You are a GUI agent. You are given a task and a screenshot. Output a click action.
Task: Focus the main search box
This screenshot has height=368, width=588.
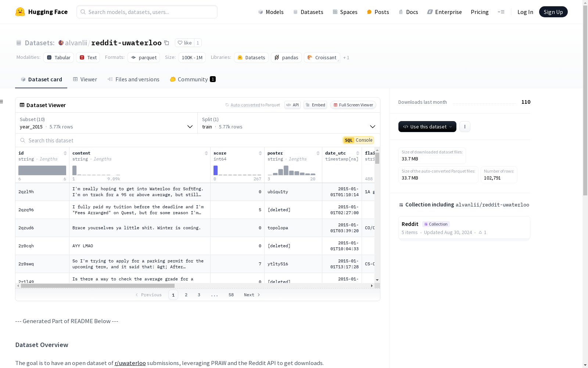(x=147, y=12)
